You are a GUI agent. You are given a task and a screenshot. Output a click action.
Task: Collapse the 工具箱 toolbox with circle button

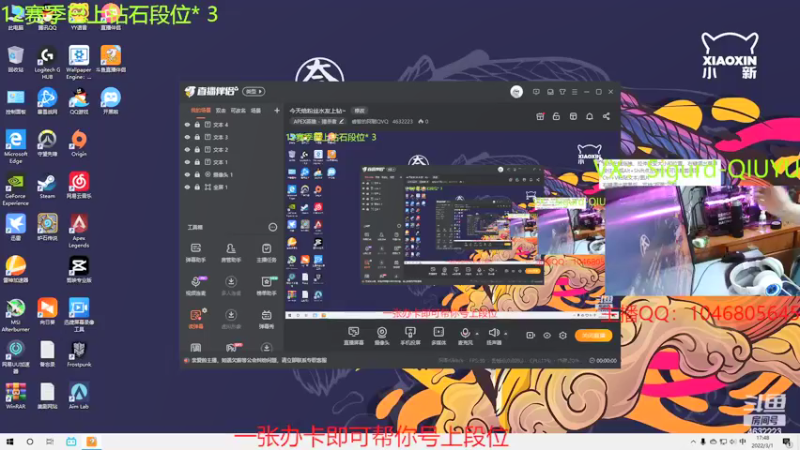(272, 228)
